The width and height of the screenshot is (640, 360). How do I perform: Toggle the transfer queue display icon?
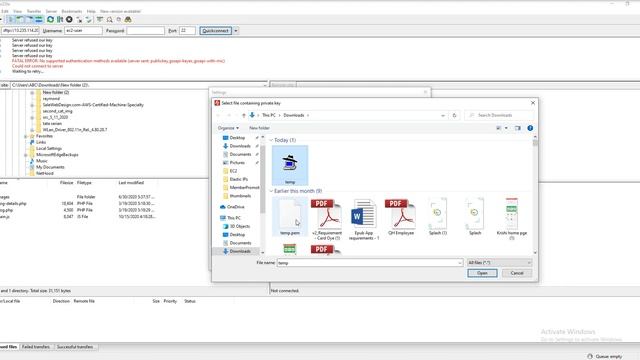39,20
